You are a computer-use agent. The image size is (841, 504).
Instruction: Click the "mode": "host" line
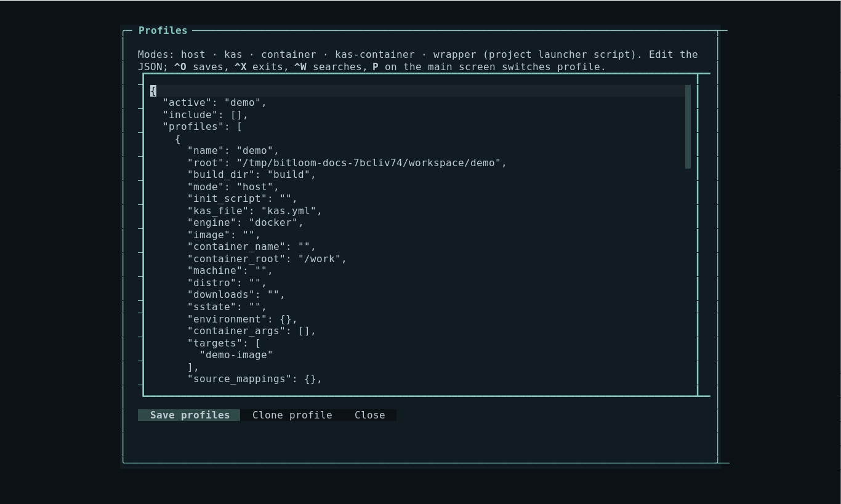[x=233, y=187]
